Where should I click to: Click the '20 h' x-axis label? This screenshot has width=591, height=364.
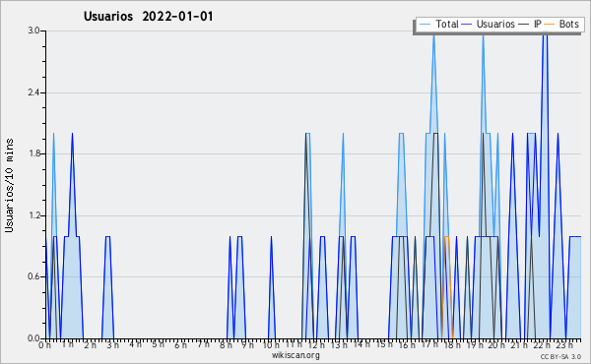[496, 344]
